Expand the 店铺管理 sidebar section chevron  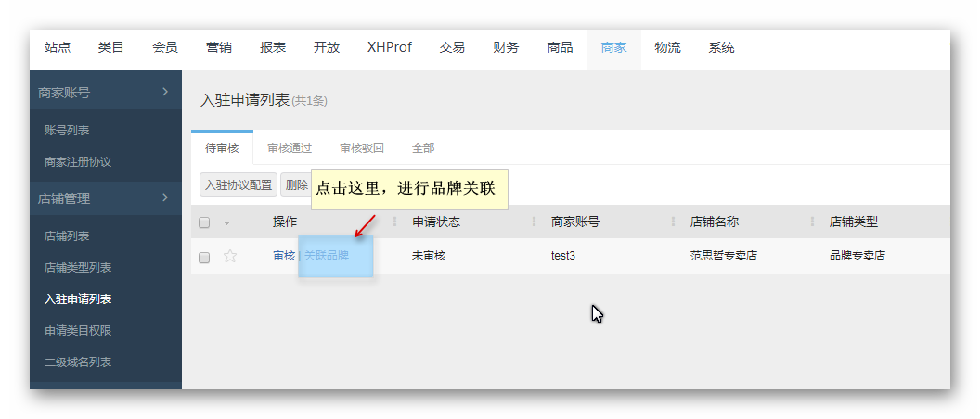(x=165, y=197)
